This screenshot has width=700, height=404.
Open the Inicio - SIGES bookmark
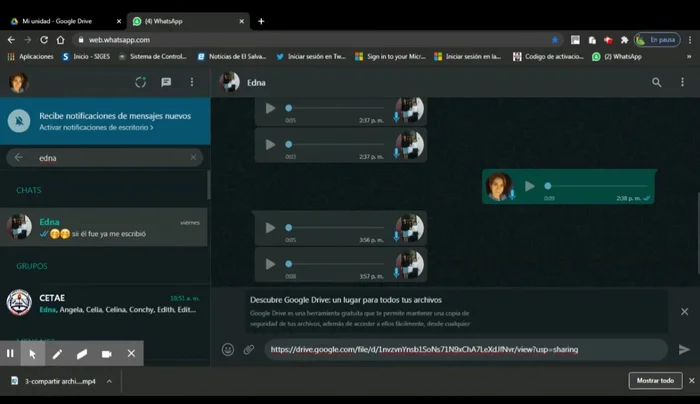tap(86, 57)
